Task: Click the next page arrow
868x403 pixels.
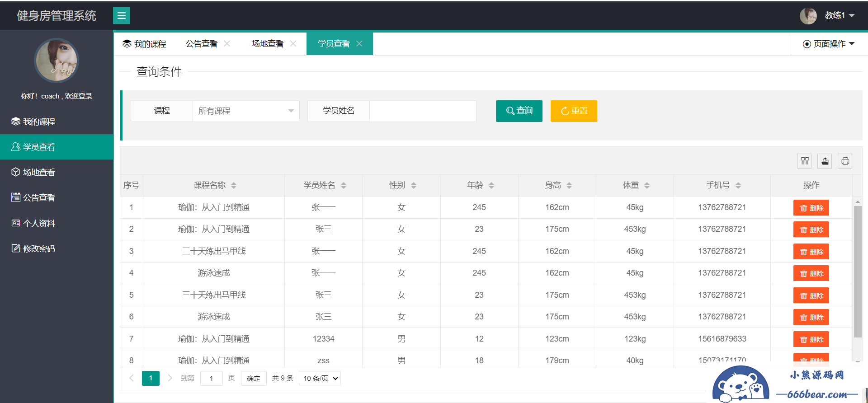Action: click(x=170, y=378)
